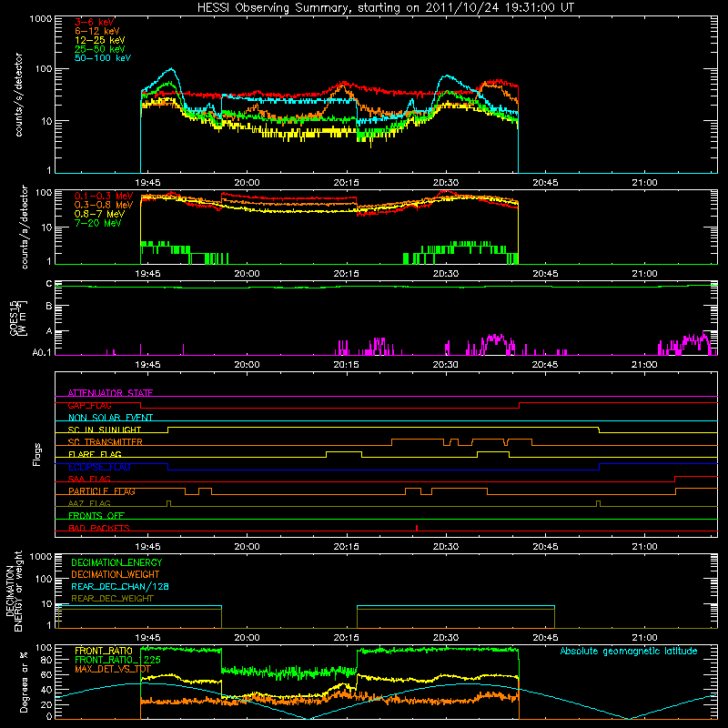Select the A0.1 label on GOES axis
Viewport: 728px width, 728px height.
[42, 353]
